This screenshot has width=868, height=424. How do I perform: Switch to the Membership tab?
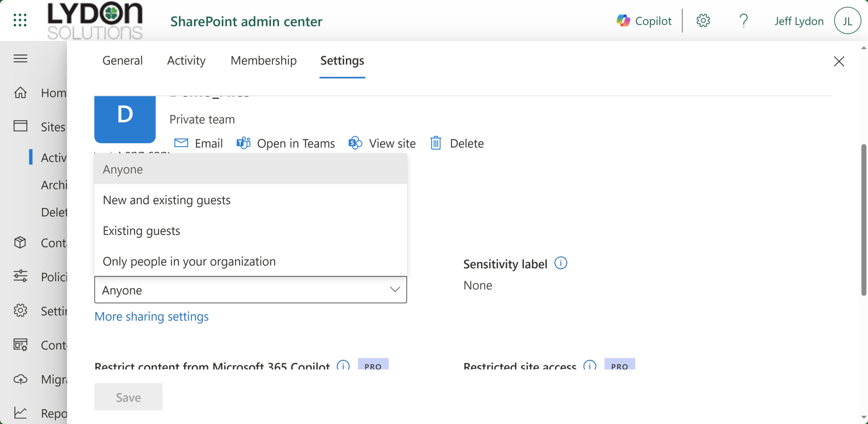coord(263,60)
